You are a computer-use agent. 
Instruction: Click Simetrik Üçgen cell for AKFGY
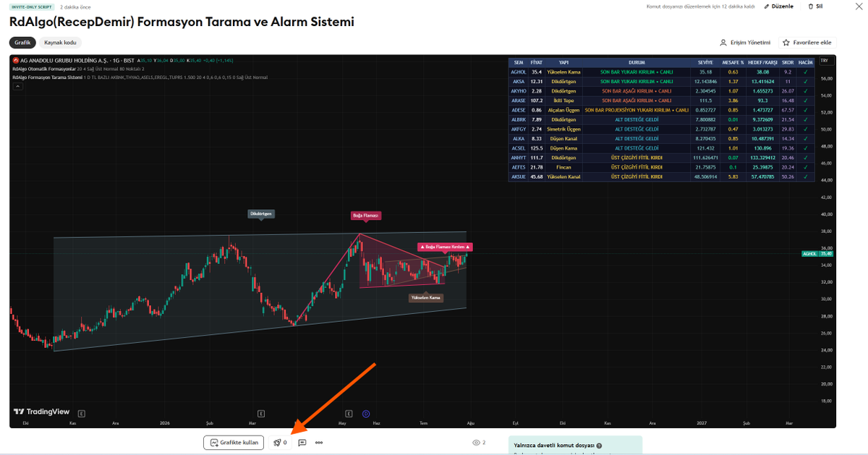click(x=564, y=129)
